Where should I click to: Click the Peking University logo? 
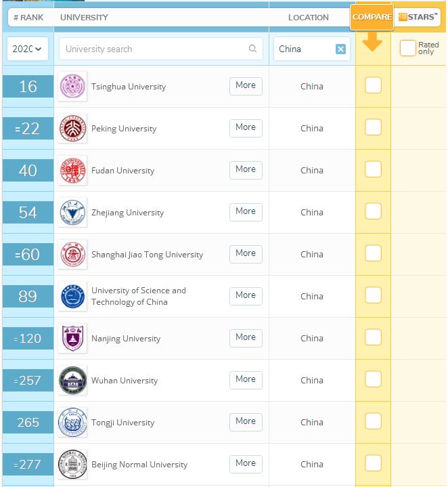pyautogui.click(x=72, y=128)
